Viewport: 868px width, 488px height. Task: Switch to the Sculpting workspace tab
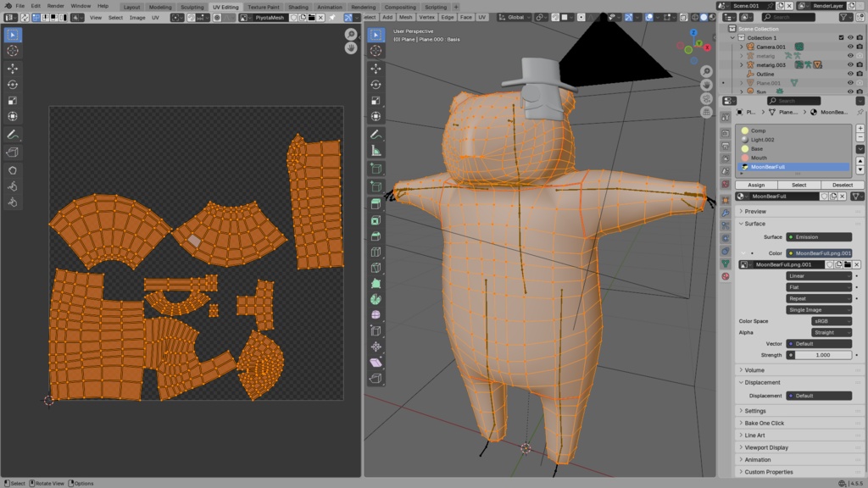coord(192,7)
